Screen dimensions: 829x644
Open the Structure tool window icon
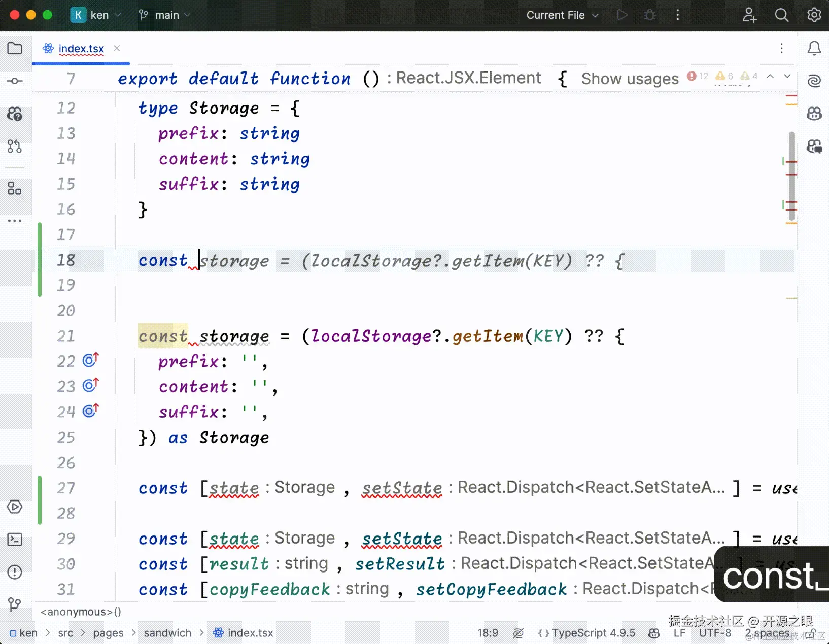pos(15,188)
